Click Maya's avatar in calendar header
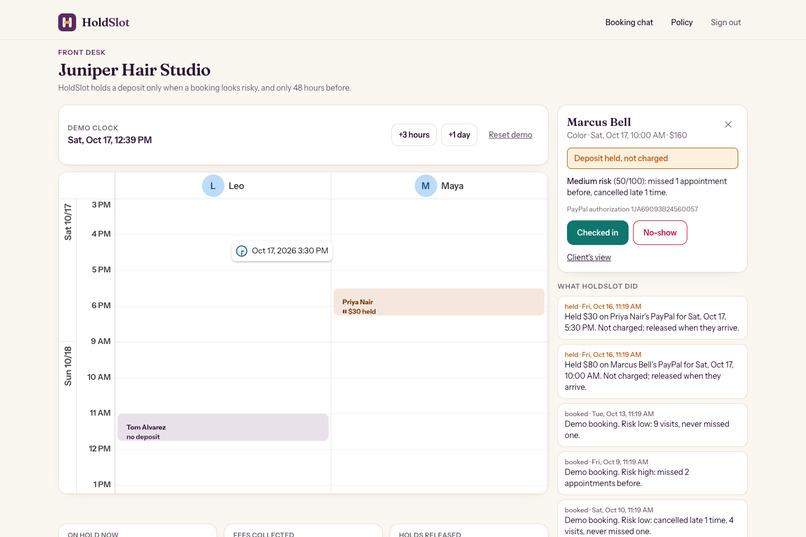This screenshot has width=806, height=537. pos(426,186)
